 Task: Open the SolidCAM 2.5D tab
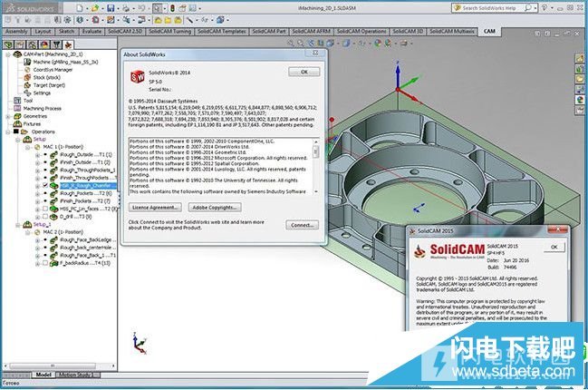[x=125, y=32]
